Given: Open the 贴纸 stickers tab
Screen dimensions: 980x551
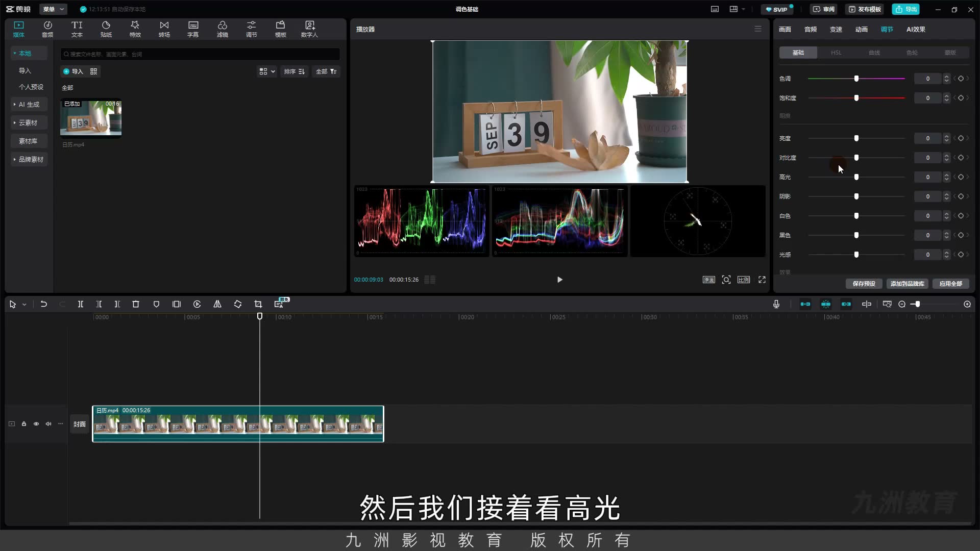Looking at the screenshot, I should [x=106, y=29].
